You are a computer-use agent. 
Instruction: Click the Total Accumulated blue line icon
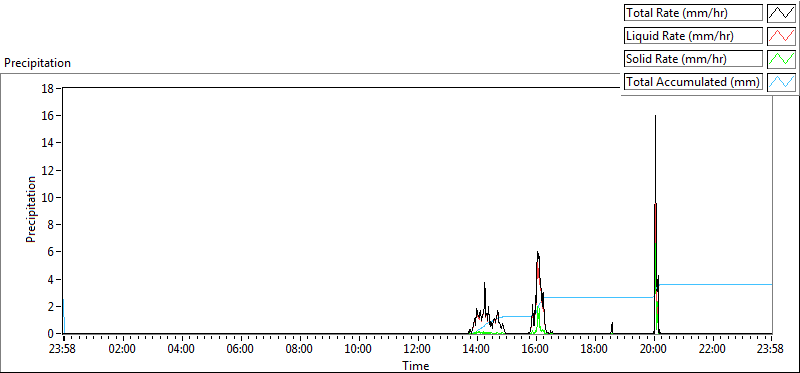pyautogui.click(x=782, y=82)
